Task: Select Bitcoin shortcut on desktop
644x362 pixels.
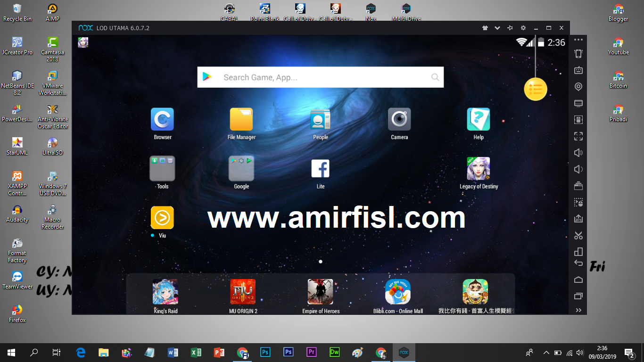Action: 619,79
